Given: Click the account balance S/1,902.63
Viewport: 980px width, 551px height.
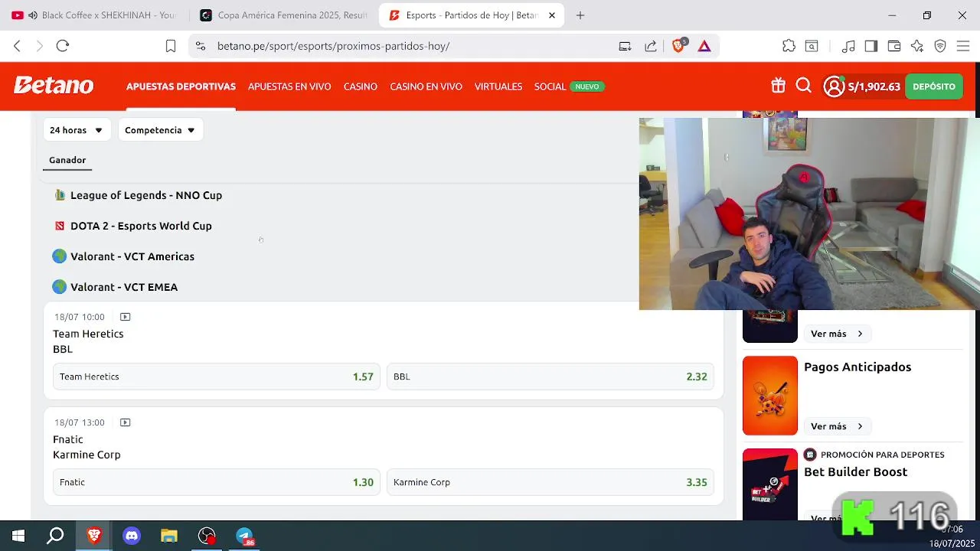Looking at the screenshot, I should [874, 86].
